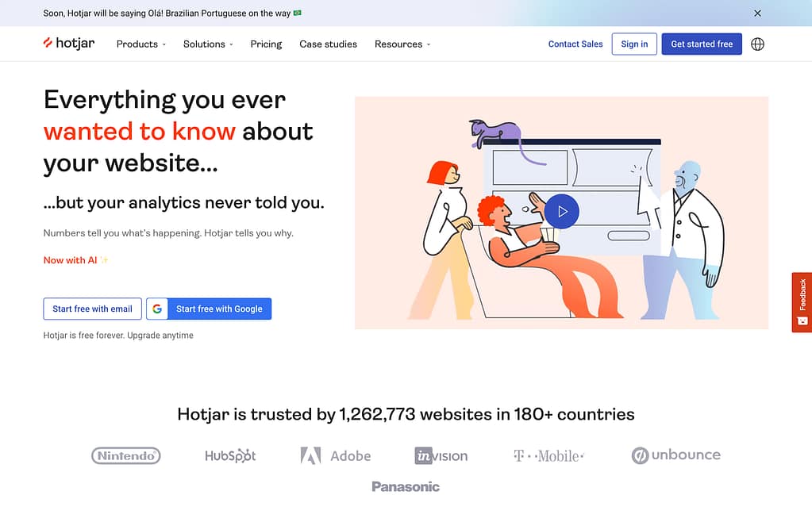The width and height of the screenshot is (812, 522).
Task: Click the Get started free button
Action: pos(701,44)
